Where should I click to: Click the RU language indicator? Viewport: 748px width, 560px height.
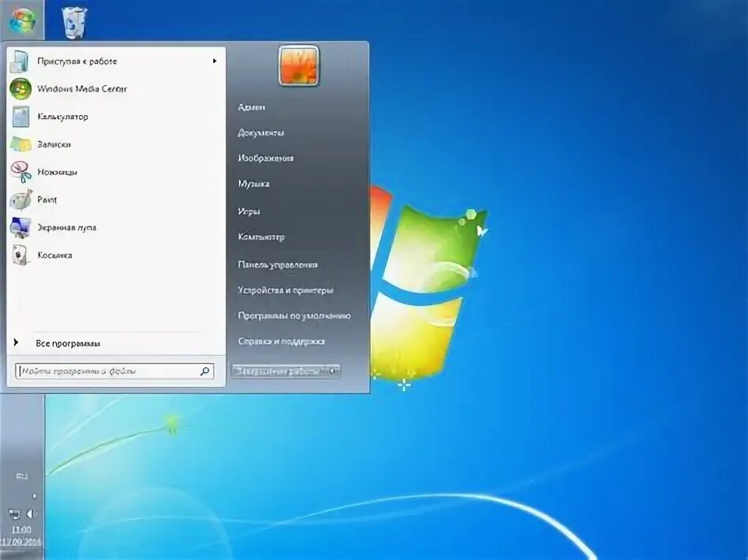coord(22,476)
